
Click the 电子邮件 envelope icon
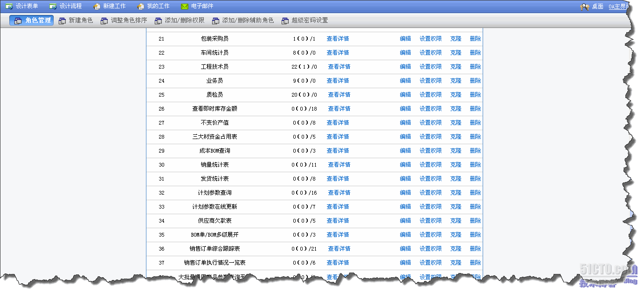point(185,7)
